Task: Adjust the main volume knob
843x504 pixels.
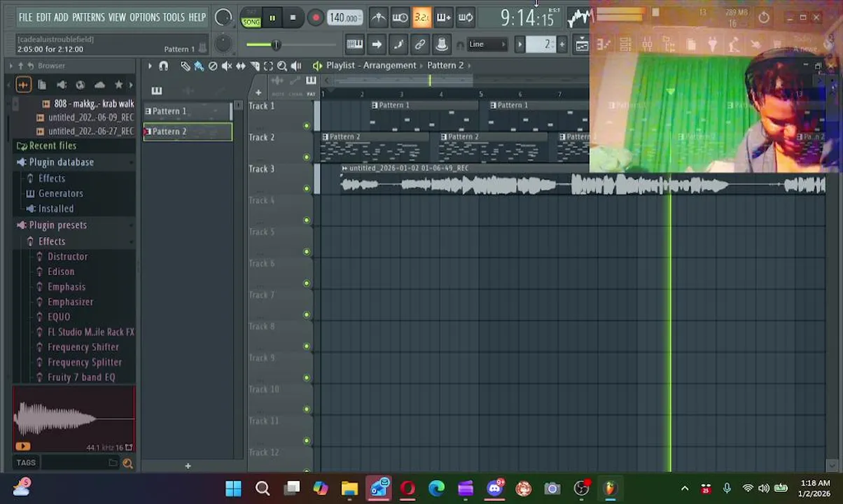Action: (223, 17)
